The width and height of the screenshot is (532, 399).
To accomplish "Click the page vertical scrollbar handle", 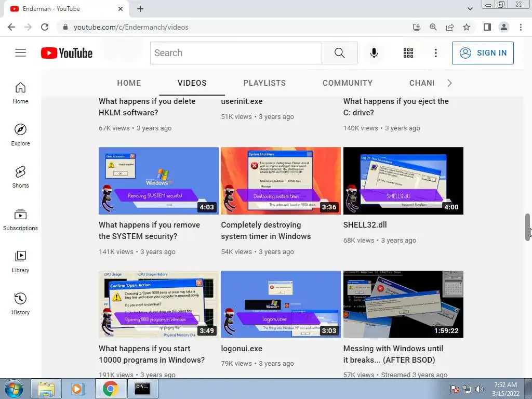I will 528,228.
